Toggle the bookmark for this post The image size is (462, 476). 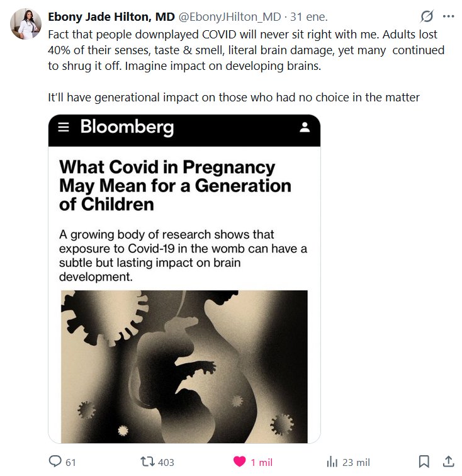pos(424,462)
